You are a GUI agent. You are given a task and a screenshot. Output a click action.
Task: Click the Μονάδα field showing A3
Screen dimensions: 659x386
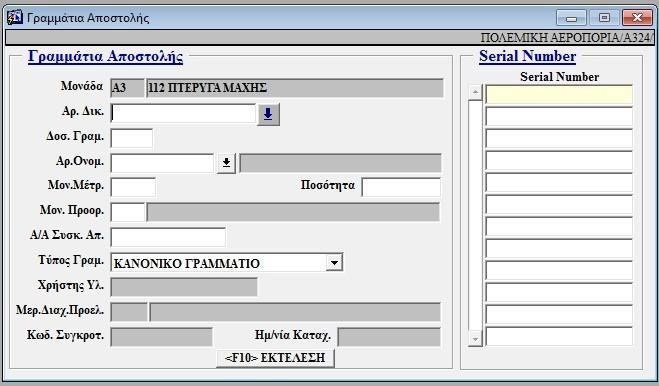127,88
